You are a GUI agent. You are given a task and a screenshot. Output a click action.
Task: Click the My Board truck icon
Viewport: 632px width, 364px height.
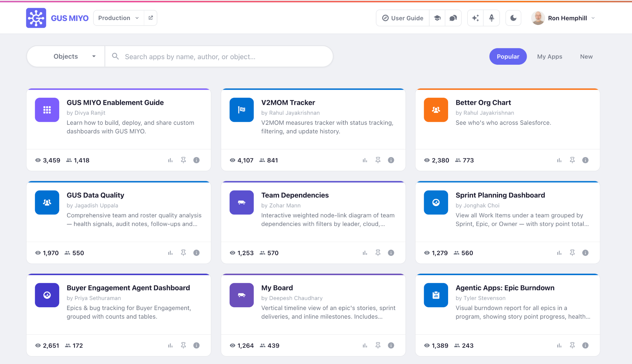tap(242, 295)
